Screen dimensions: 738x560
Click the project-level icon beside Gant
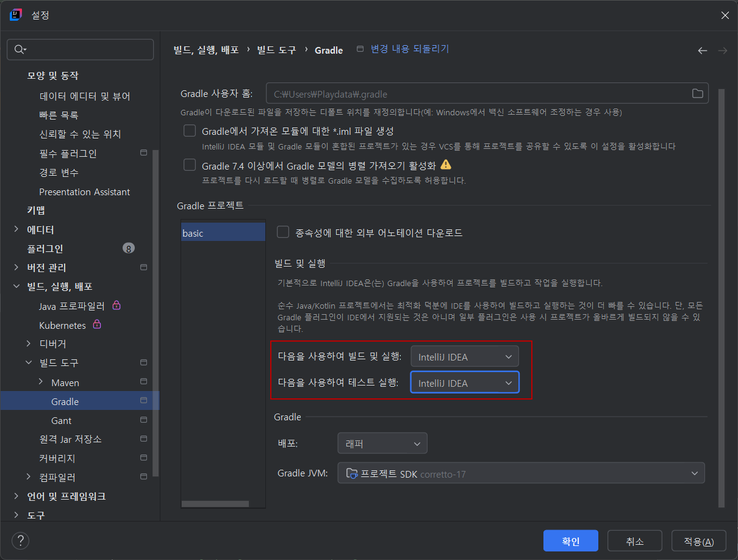click(x=144, y=420)
